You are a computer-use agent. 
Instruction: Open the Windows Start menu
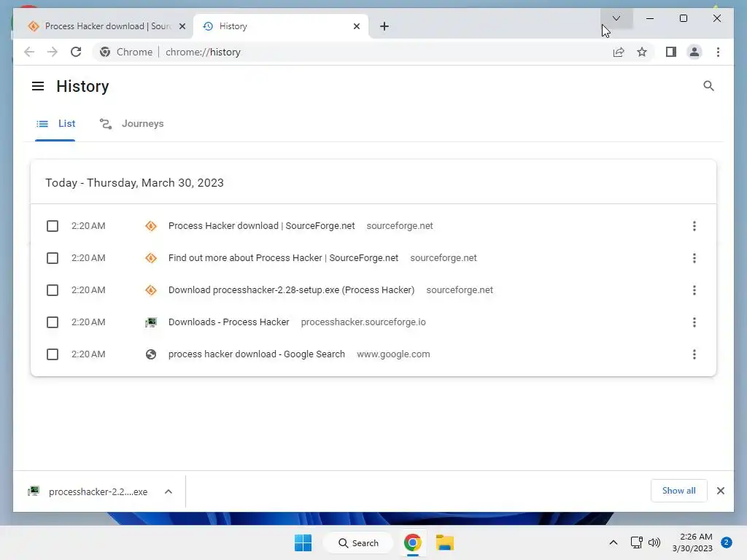click(x=303, y=542)
